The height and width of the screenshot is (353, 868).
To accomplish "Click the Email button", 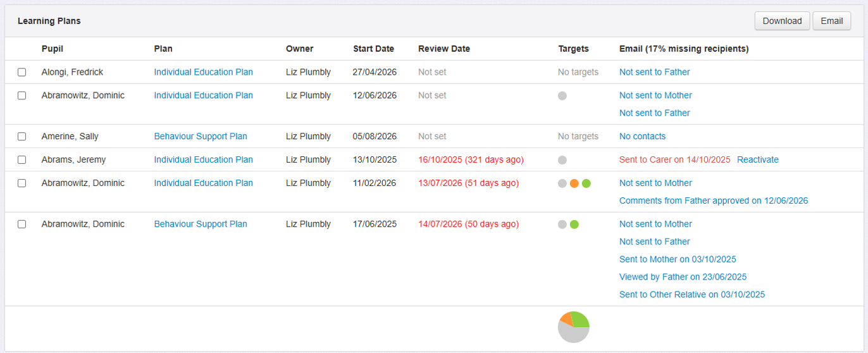I will pos(831,21).
